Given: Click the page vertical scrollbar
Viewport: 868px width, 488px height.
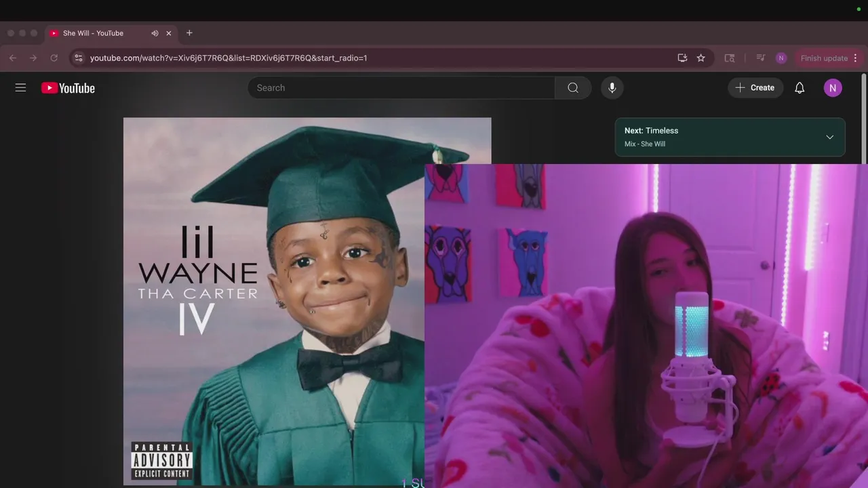Looking at the screenshot, I should pos(864,119).
